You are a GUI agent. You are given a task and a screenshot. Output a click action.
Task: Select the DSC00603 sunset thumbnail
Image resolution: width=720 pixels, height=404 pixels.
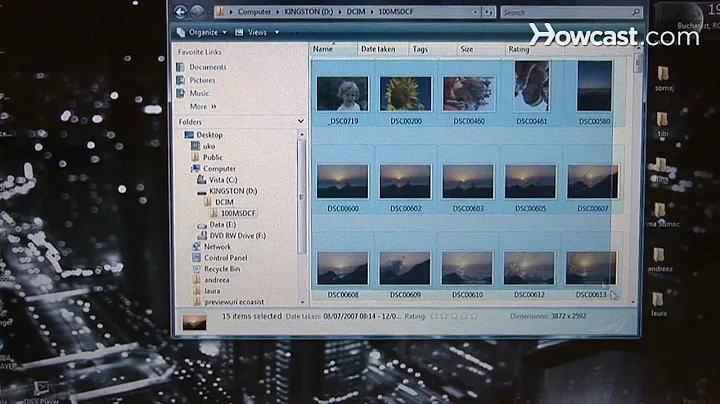pyautogui.click(x=468, y=182)
